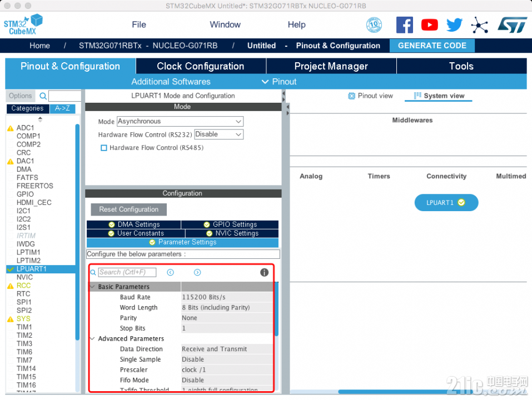
Task: Click the NVIC Settings check icon
Action: 210,233
